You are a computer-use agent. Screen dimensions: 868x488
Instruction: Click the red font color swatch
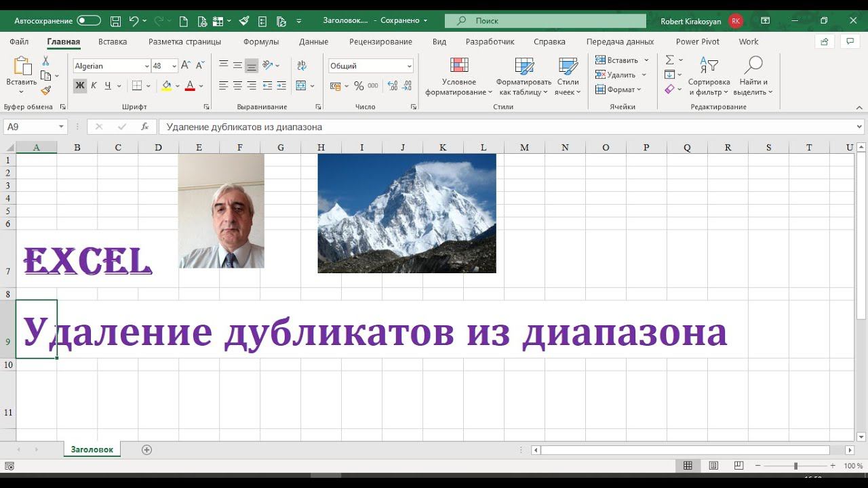point(190,86)
